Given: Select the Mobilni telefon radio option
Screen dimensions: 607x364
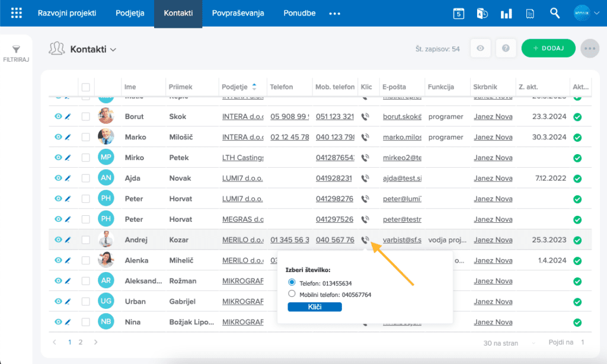Looking at the screenshot, I should (x=292, y=293).
